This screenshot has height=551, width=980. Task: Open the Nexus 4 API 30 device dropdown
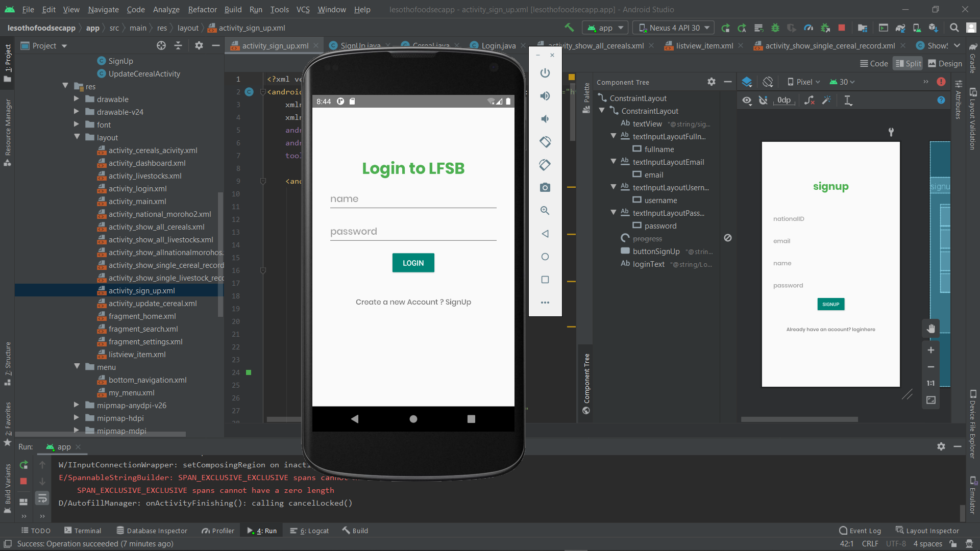[674, 28]
